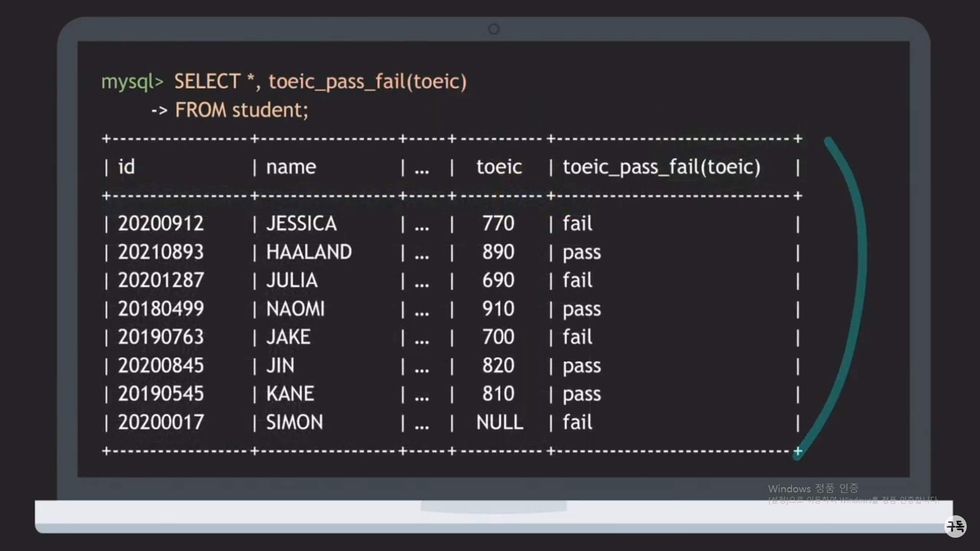The width and height of the screenshot is (980, 551).
Task: Click the mysql> prompt text
Action: [132, 82]
